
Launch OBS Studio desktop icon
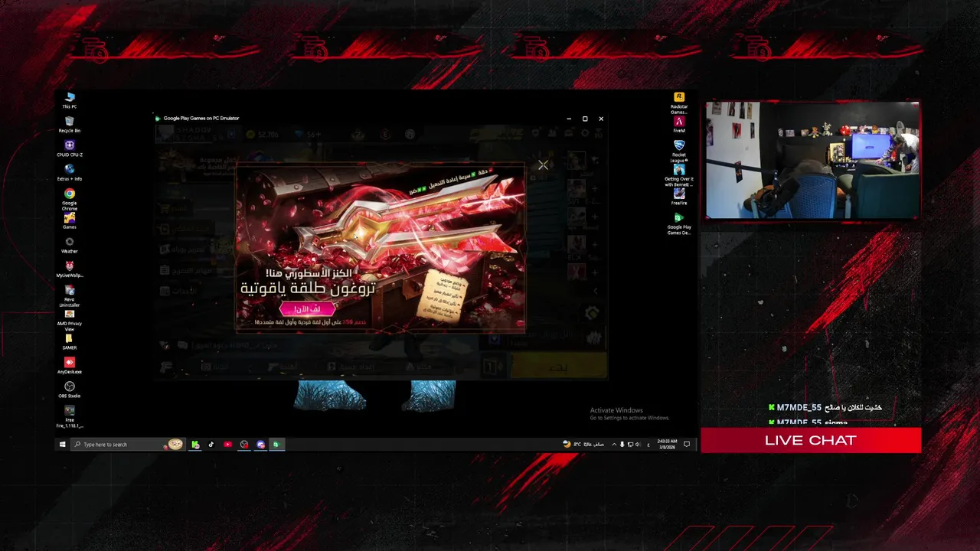tap(70, 390)
